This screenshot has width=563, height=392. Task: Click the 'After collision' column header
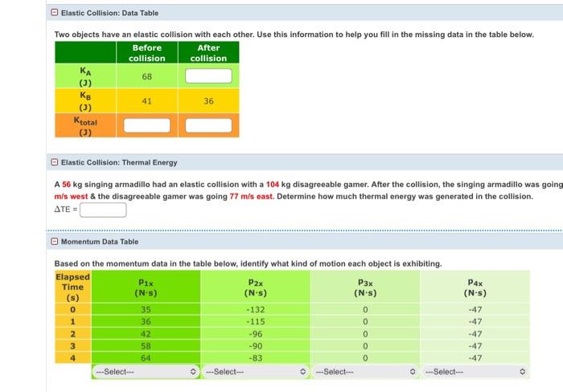pos(208,53)
